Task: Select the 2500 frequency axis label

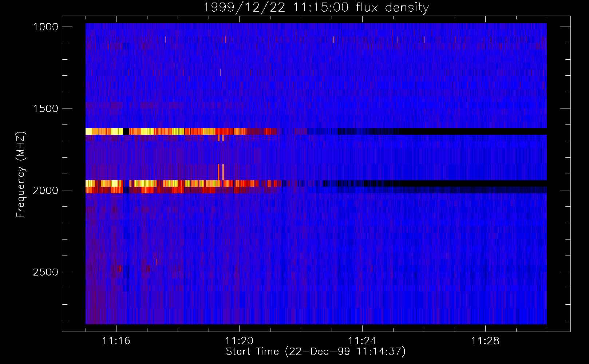Action: tap(46, 272)
